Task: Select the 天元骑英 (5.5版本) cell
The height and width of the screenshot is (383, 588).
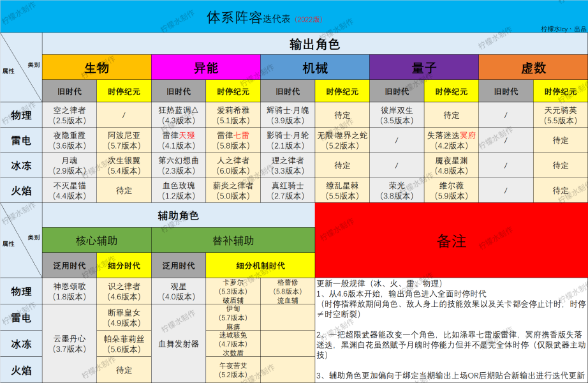Action: tap(561, 115)
